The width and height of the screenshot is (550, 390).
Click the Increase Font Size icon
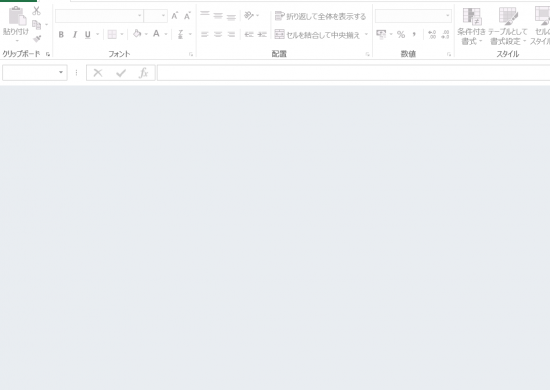point(175,16)
